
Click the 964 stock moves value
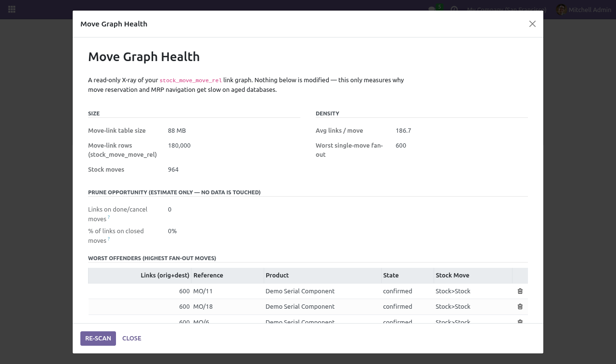coord(173,170)
